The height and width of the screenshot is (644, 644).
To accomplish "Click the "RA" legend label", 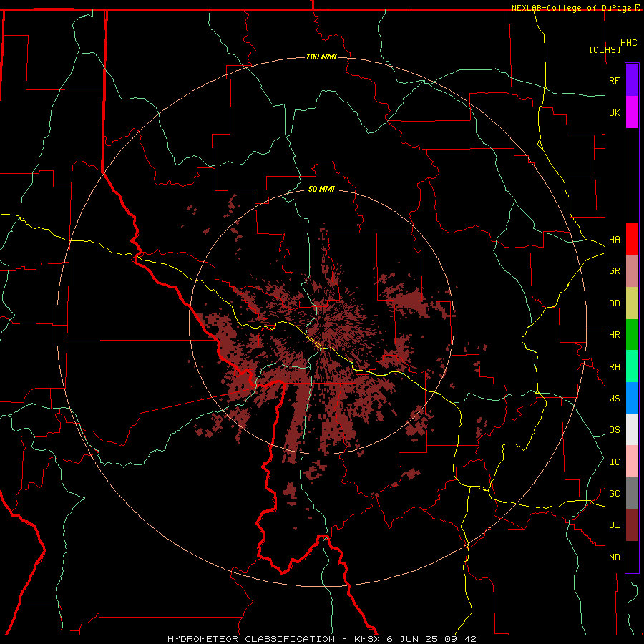I will 614,367.
